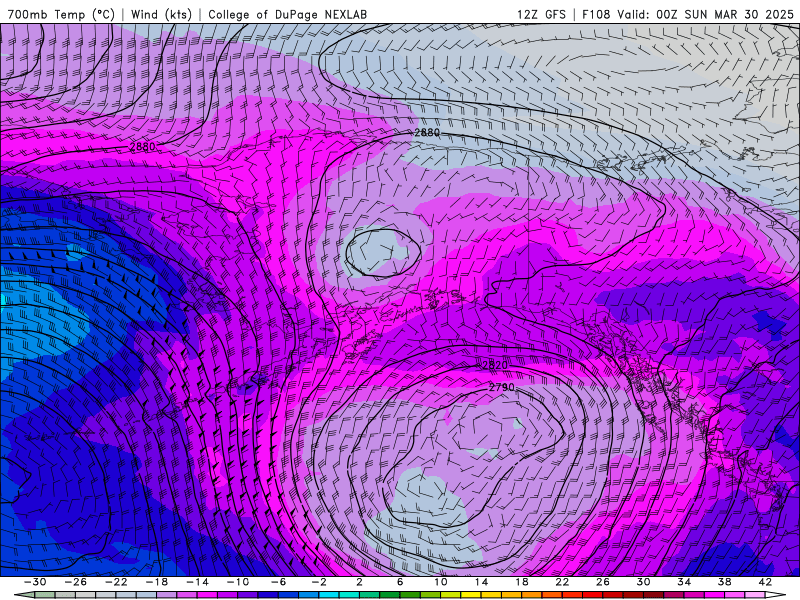Screen dimensions: 800x600
Task: Click the −18 colorbar scale label
Action: (157, 582)
